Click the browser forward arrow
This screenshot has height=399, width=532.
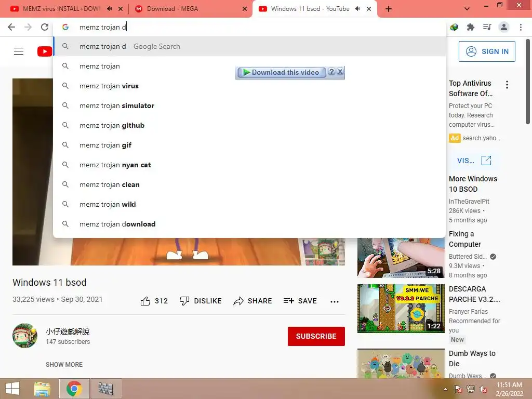(28, 27)
